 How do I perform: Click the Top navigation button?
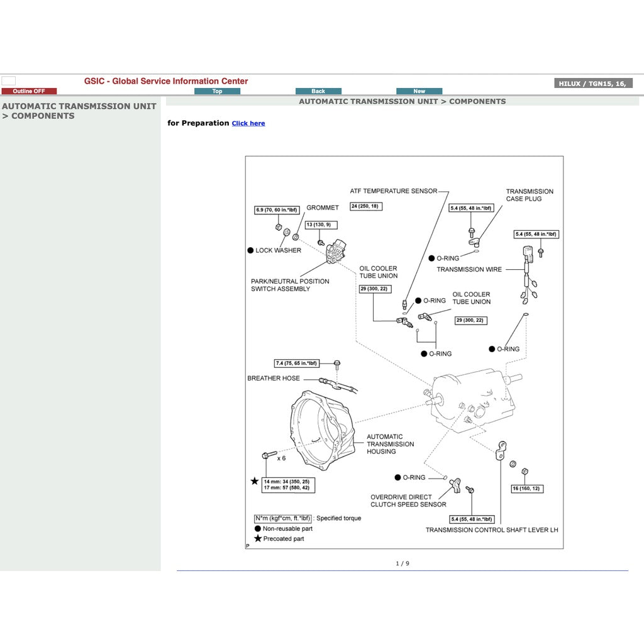[x=217, y=91]
